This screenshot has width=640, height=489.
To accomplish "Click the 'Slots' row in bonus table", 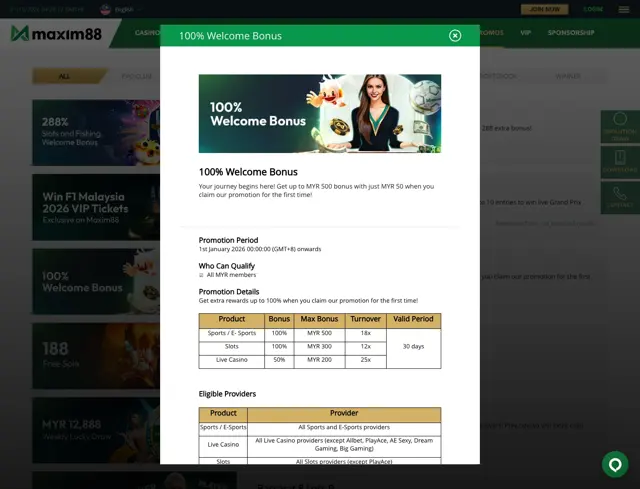I will (231, 347).
